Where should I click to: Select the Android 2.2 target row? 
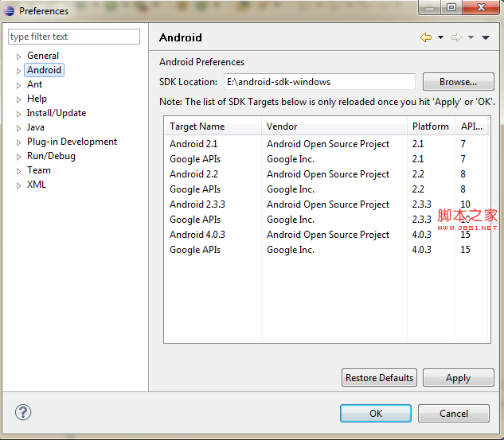click(327, 173)
